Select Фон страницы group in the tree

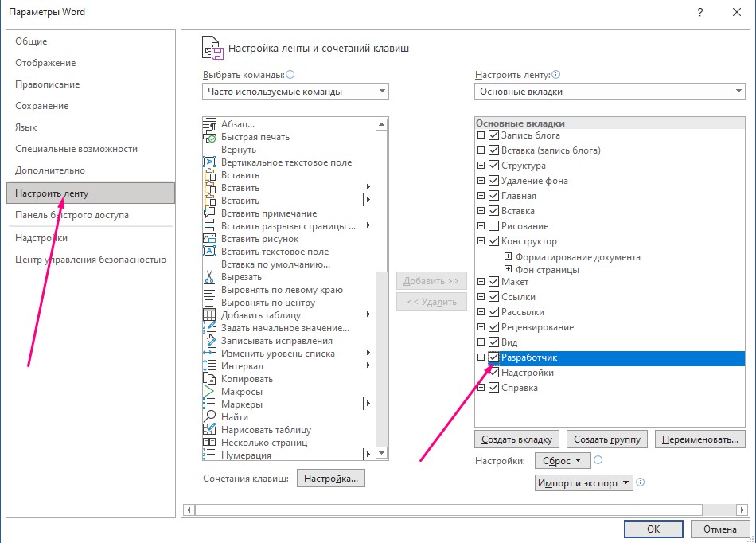[x=547, y=270]
